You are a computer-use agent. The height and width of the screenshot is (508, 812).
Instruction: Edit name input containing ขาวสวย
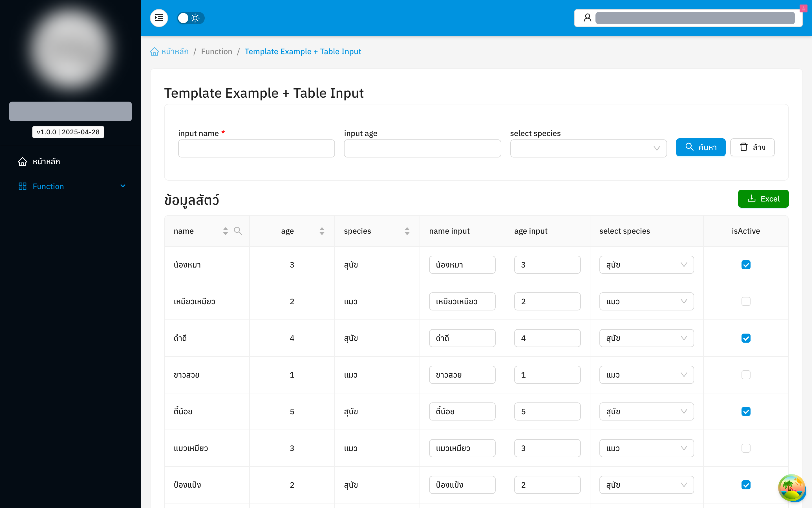coord(462,375)
